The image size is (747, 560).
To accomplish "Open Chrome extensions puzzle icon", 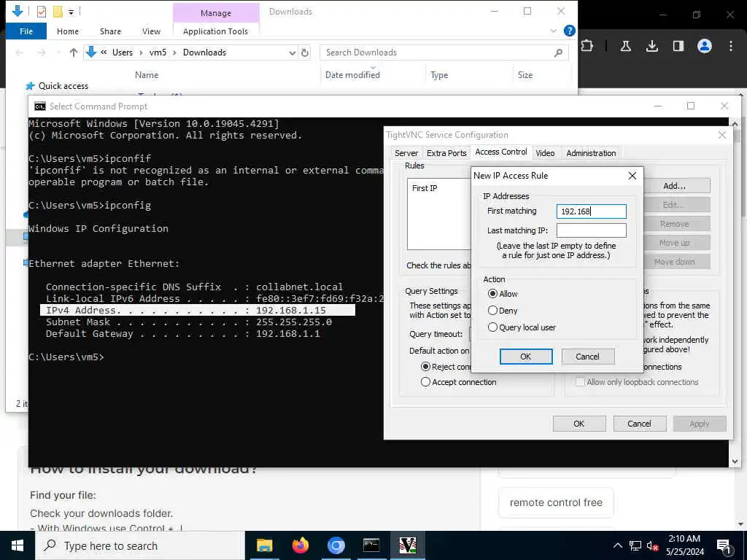I will click(x=587, y=46).
